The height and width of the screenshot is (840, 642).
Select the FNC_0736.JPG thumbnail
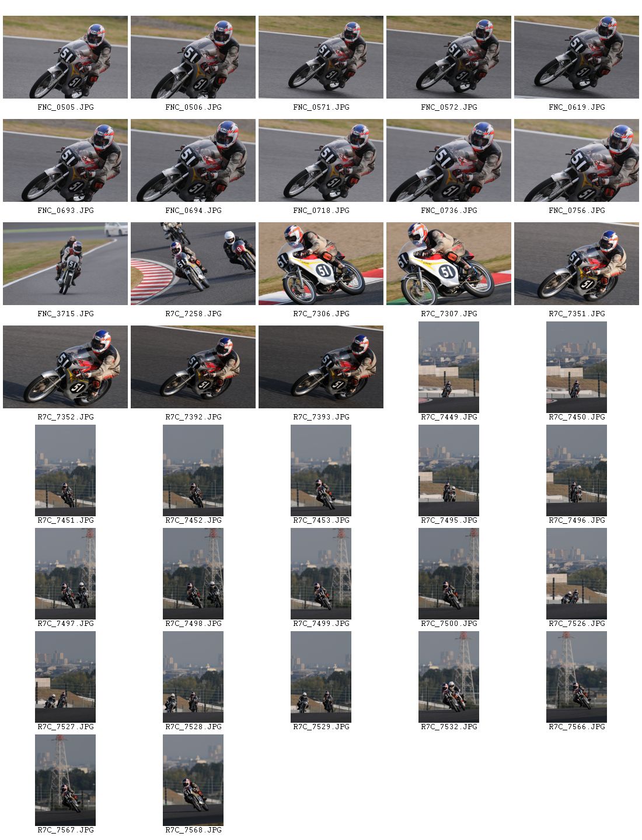tap(449, 160)
